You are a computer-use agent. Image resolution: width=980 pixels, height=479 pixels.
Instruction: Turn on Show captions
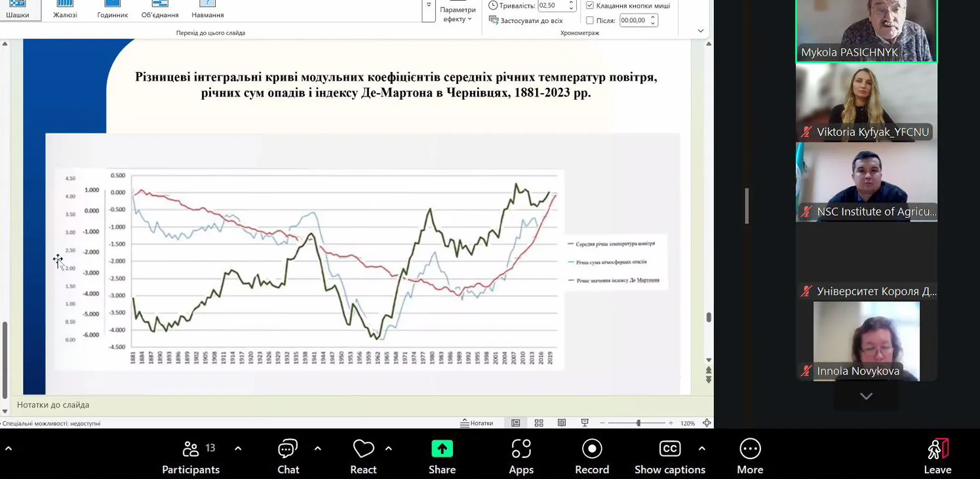669,457
